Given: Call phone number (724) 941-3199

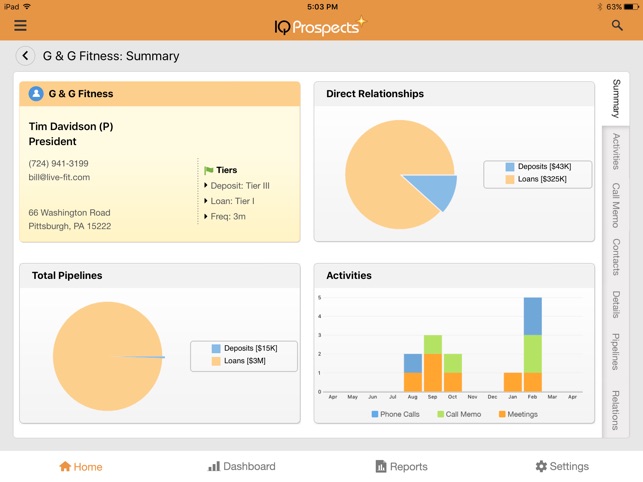Looking at the screenshot, I should 58,163.
